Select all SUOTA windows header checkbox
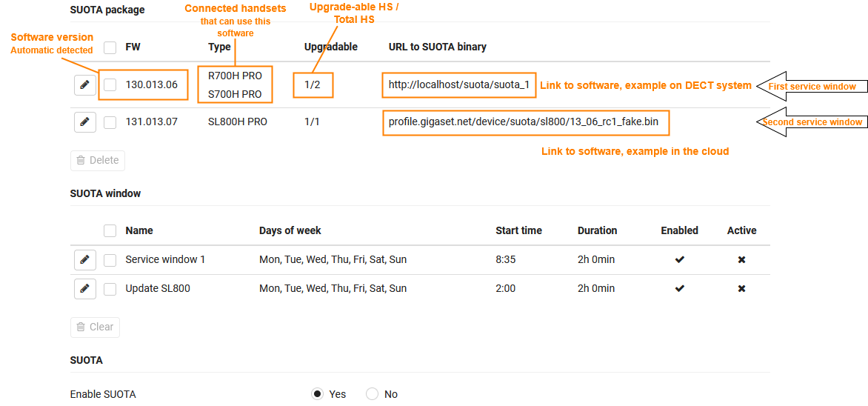The width and height of the screenshot is (868, 406). [x=110, y=231]
